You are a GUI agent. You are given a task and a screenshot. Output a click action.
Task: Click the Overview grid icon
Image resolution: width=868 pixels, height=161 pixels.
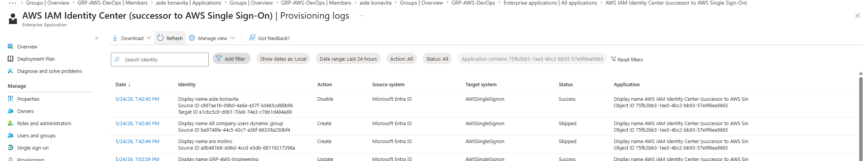click(10, 47)
